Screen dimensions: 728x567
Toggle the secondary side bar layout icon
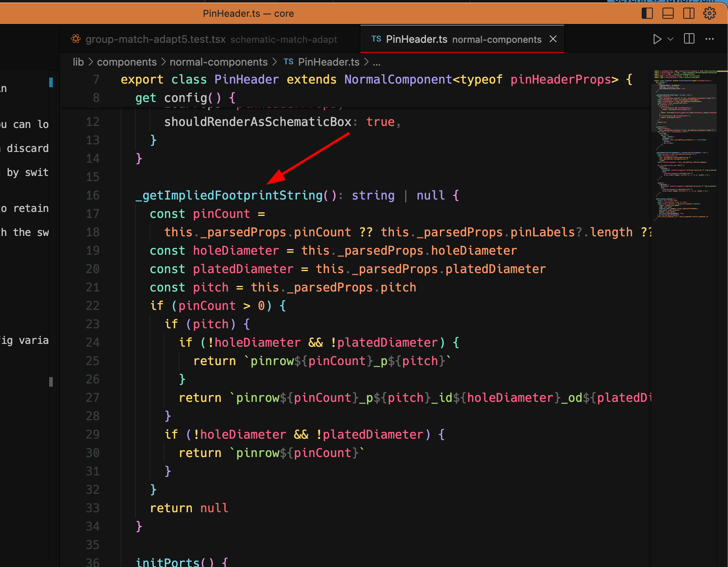[688, 14]
